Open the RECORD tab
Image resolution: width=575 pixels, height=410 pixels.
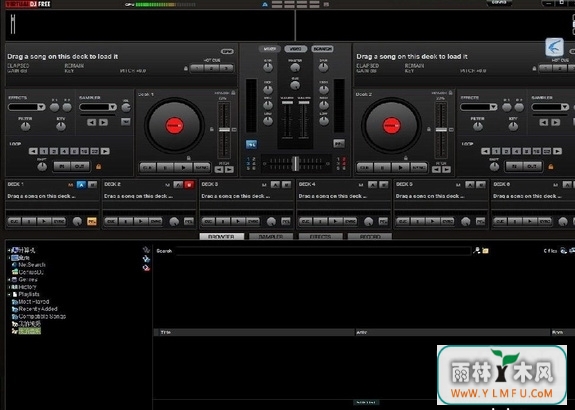370,237
